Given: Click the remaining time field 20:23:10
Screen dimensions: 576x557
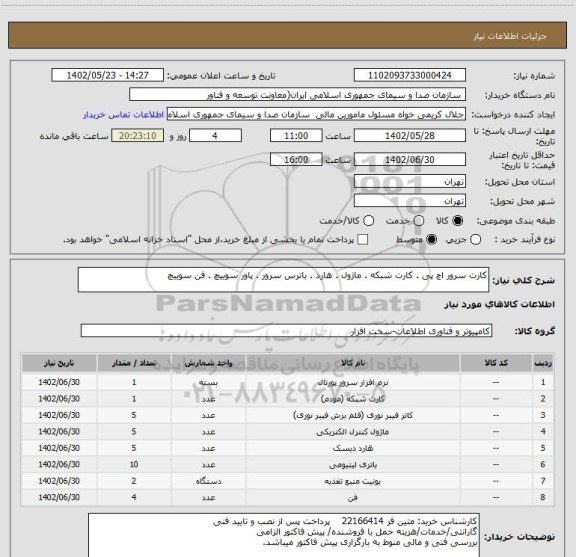Looking at the screenshot, I should [138, 136].
